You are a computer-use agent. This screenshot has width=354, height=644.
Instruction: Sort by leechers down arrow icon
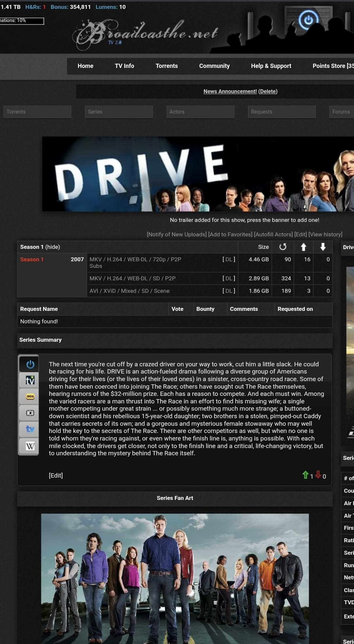pyautogui.click(x=323, y=247)
